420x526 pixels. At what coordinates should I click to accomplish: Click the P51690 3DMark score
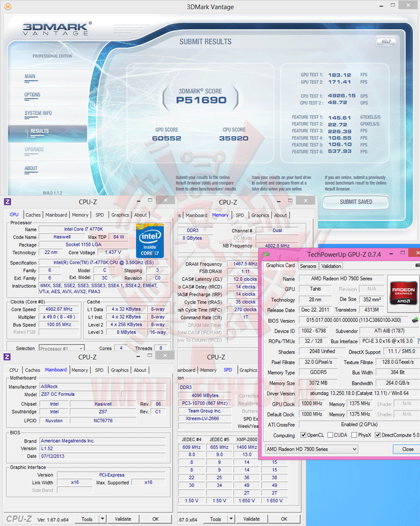tap(201, 100)
